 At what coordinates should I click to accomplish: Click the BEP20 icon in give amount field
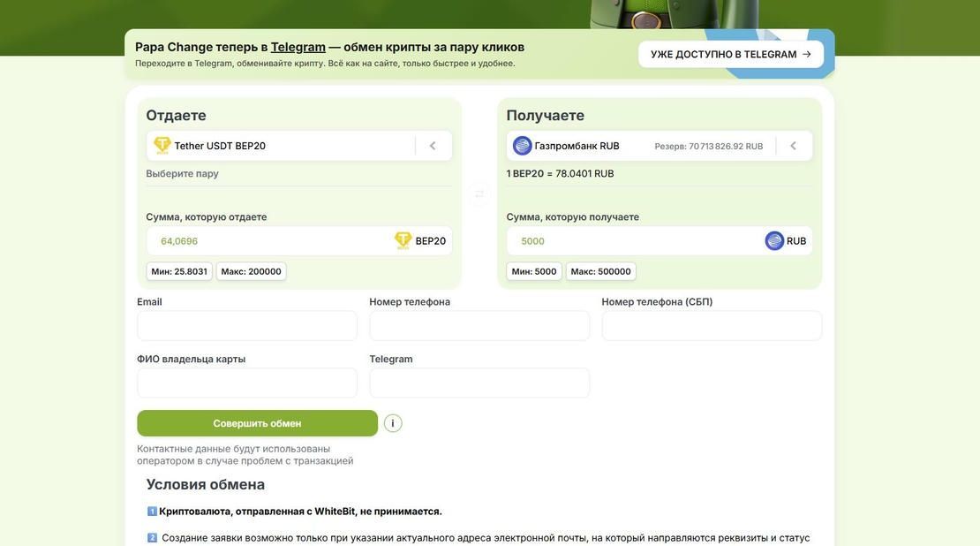403,240
